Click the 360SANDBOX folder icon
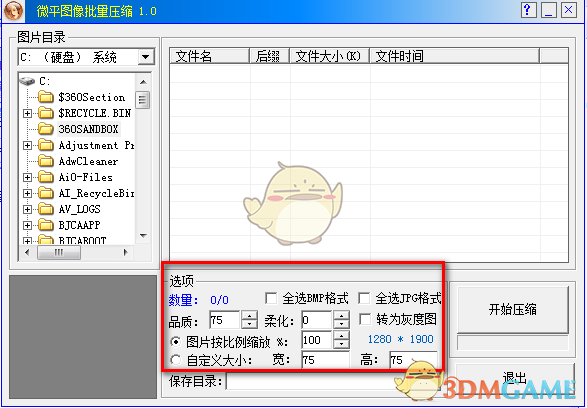 point(46,129)
